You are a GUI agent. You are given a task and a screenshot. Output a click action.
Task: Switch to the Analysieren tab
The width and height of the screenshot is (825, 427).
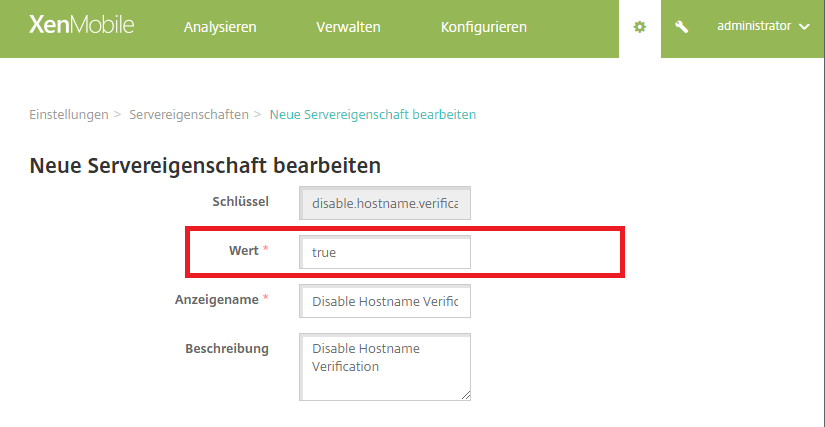coord(220,27)
